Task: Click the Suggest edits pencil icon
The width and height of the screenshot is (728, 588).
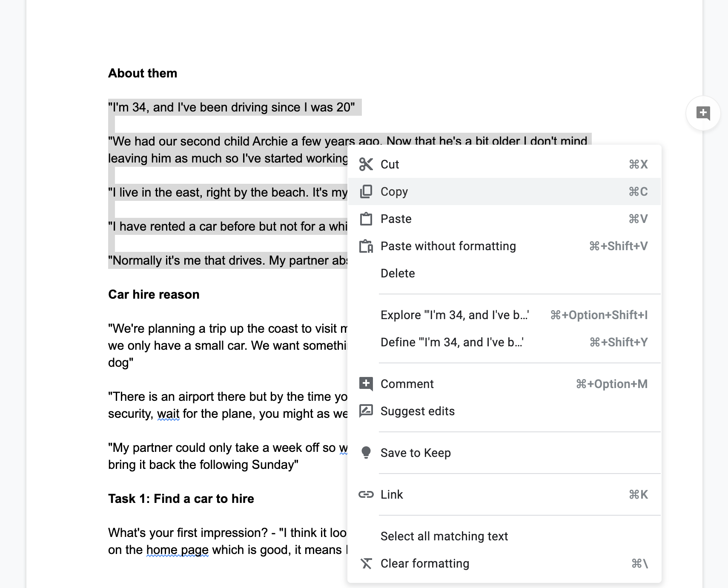Action: (366, 411)
